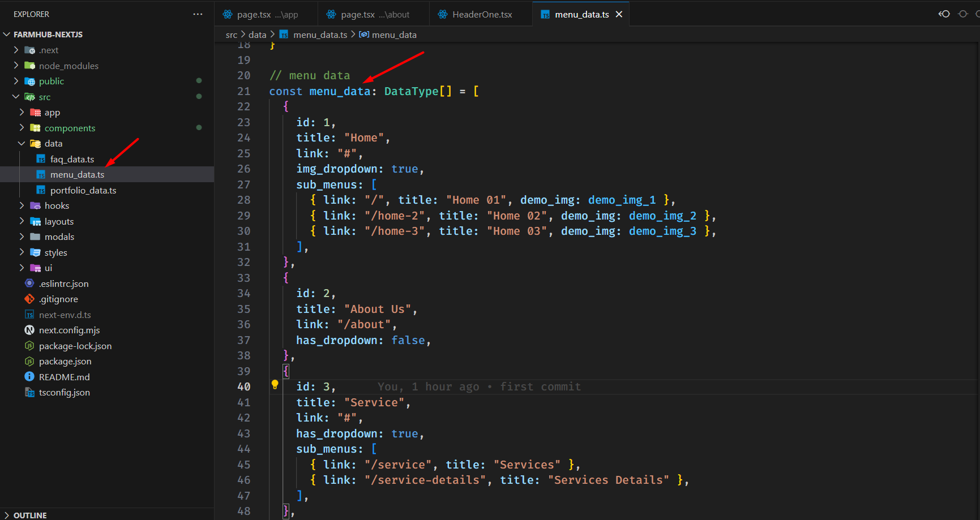Click the .gitignore git icon
Screen dimensions: 980x520
[29, 299]
